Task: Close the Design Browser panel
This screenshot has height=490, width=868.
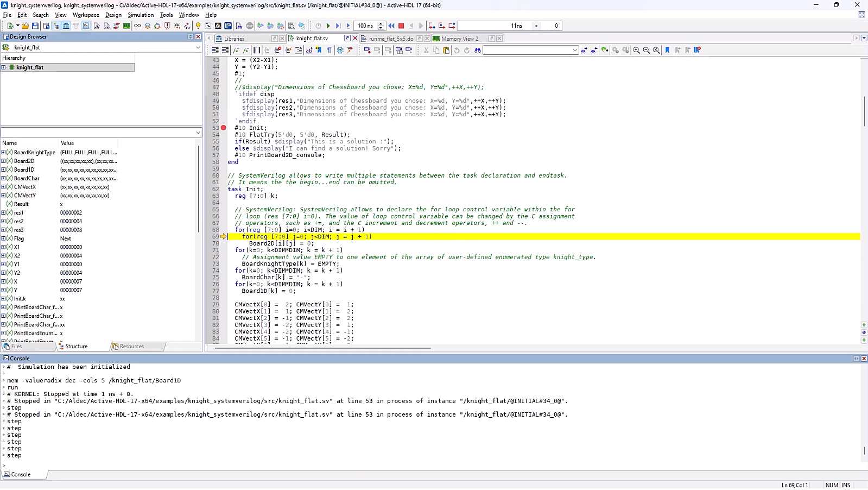Action: click(198, 36)
